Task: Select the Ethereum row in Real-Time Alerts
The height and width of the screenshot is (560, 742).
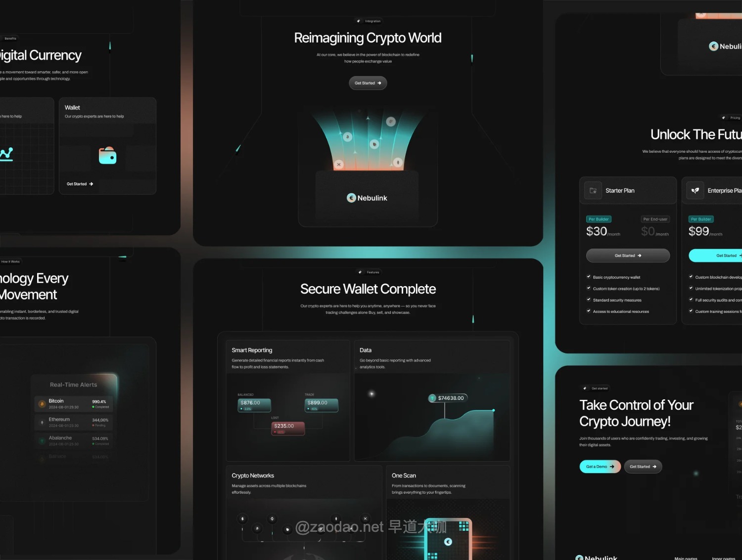Action: click(x=74, y=422)
